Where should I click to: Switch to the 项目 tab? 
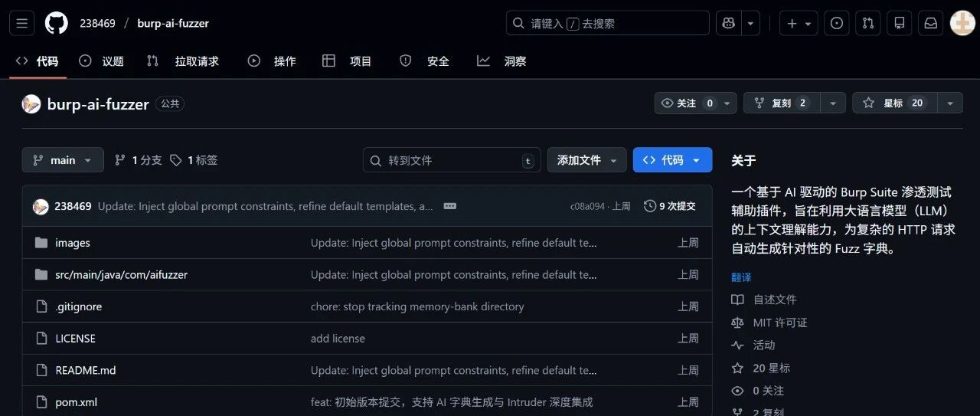[x=347, y=61]
